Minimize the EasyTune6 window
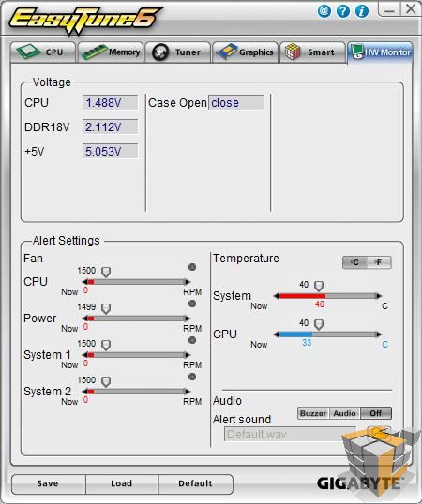This screenshot has height=504, width=422. (x=389, y=9)
